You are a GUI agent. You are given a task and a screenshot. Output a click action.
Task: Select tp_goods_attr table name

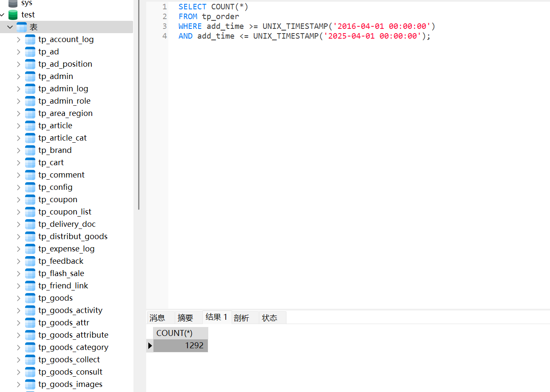(64, 323)
